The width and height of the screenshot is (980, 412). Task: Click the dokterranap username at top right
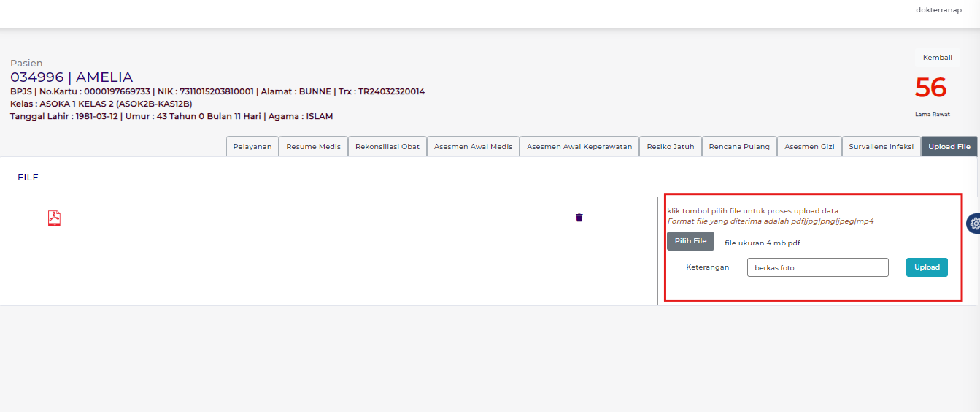pyautogui.click(x=938, y=9)
